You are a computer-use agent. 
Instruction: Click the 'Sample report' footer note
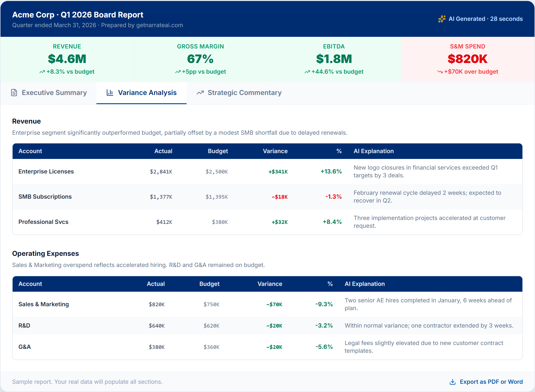click(87, 382)
